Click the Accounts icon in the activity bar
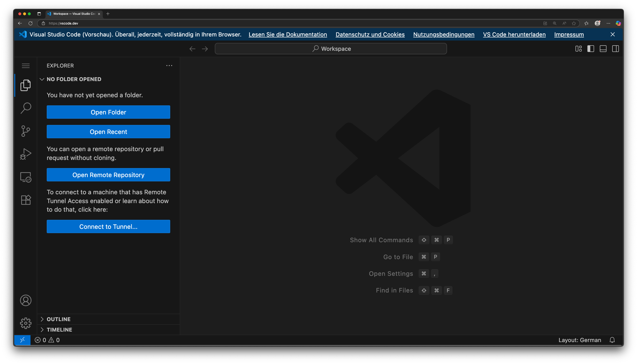Screen dimensions: 637x364 tap(26, 300)
